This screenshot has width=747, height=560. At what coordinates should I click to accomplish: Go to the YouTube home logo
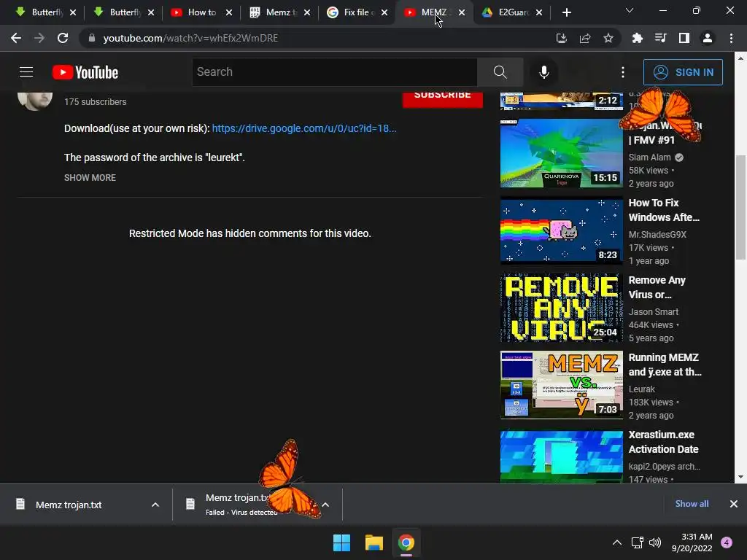point(85,72)
